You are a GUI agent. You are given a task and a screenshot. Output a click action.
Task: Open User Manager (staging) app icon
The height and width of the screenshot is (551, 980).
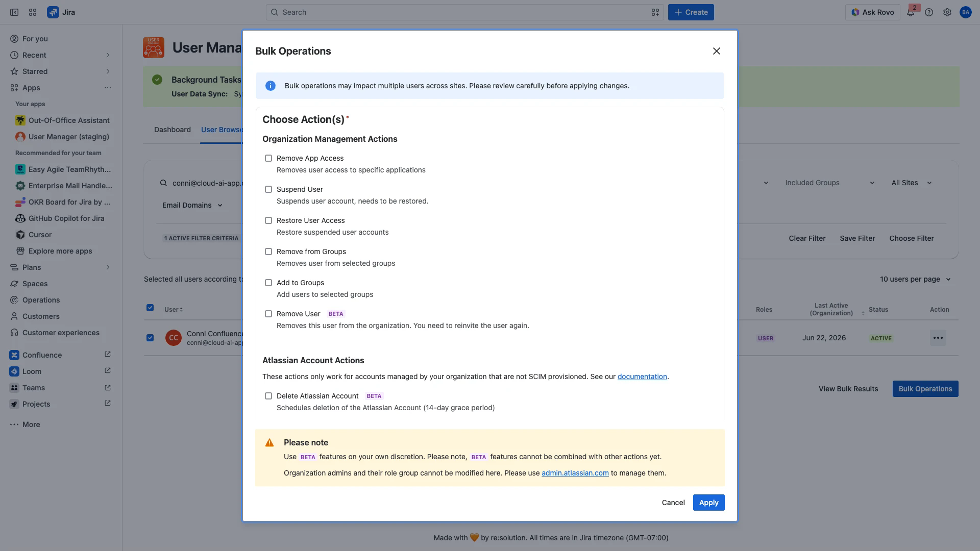20,137
